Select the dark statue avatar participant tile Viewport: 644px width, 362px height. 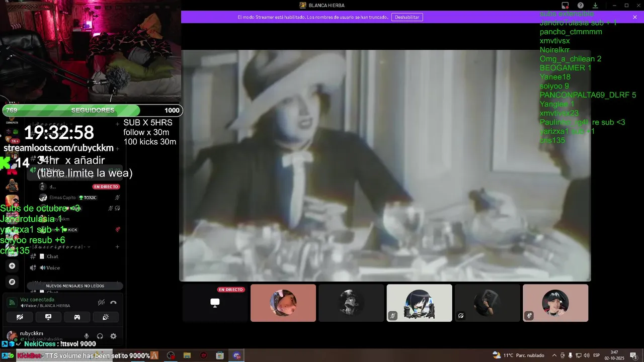click(351, 303)
